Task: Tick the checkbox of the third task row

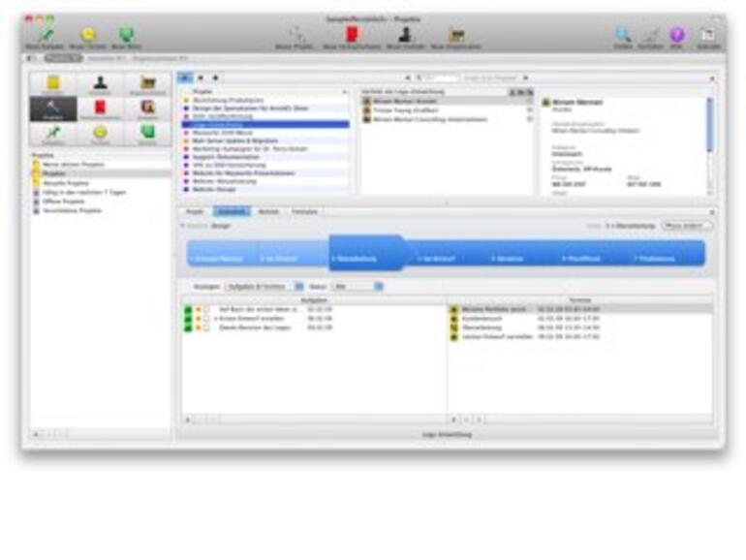Action: click(x=206, y=327)
